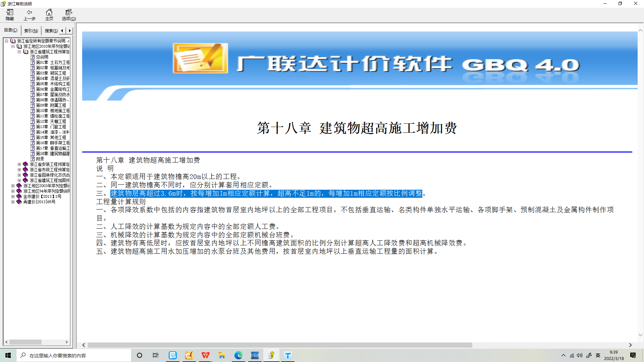
Task: Open Task View in the taskbar
Action: point(156,355)
